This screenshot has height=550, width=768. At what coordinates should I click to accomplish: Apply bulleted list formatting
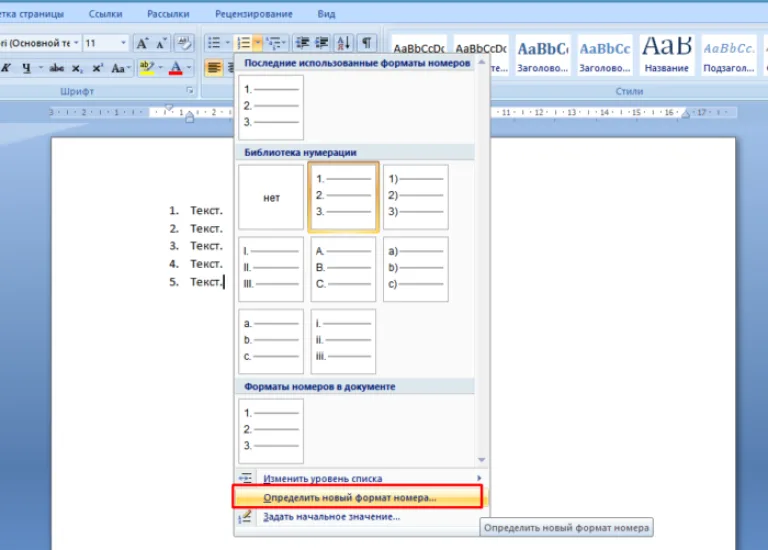pyautogui.click(x=215, y=43)
